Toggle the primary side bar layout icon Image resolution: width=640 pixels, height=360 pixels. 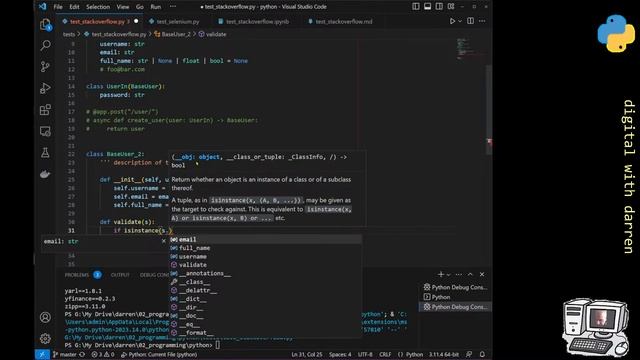[x=416, y=7]
